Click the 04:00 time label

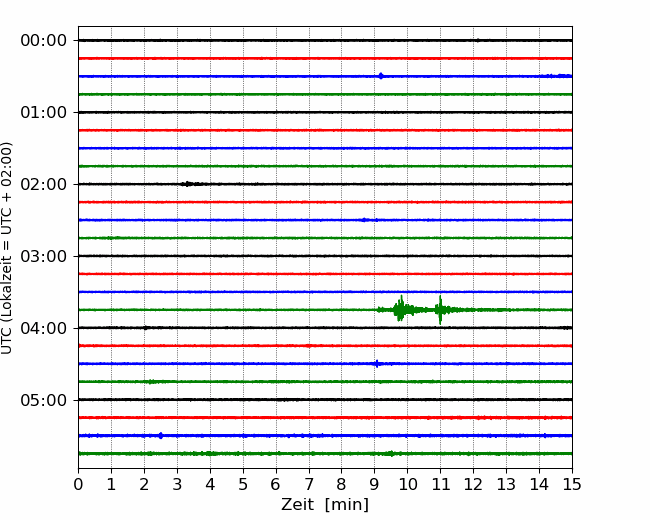click(x=44, y=328)
